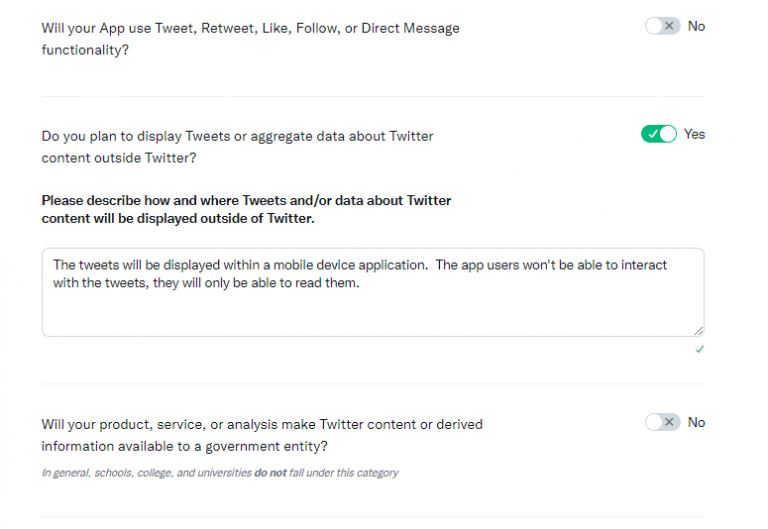The height and width of the screenshot is (529, 768).
Task: Click the X icon in the government entity toggle
Action: tap(670, 422)
